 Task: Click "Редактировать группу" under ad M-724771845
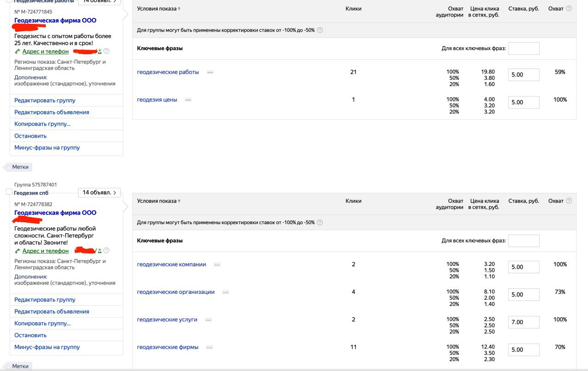click(45, 100)
